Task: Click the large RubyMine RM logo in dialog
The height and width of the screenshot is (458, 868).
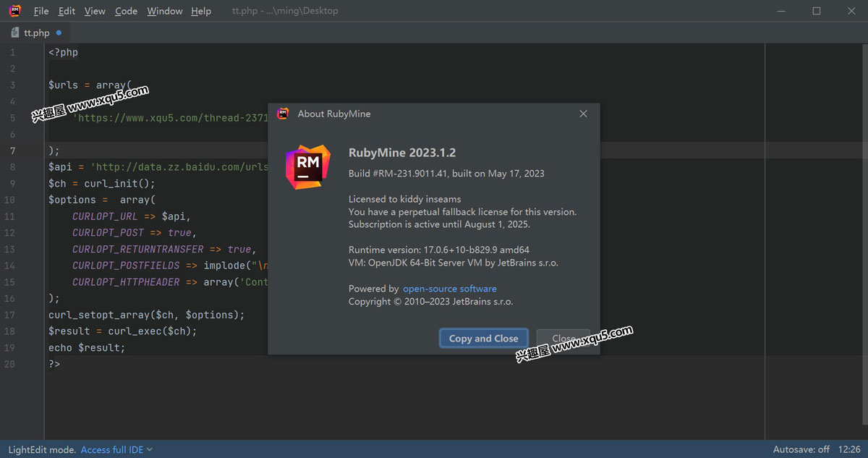Action: 308,166
